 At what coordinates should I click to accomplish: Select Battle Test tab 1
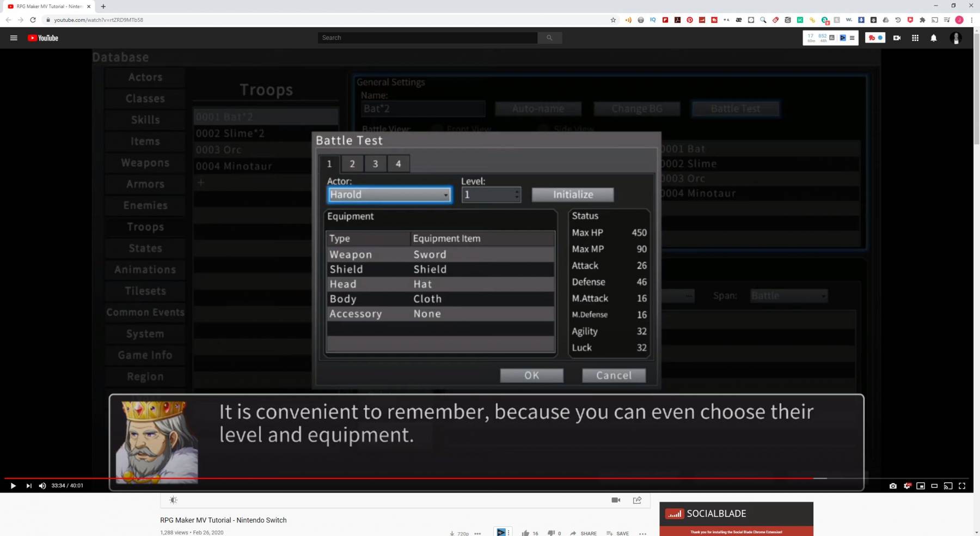(329, 163)
